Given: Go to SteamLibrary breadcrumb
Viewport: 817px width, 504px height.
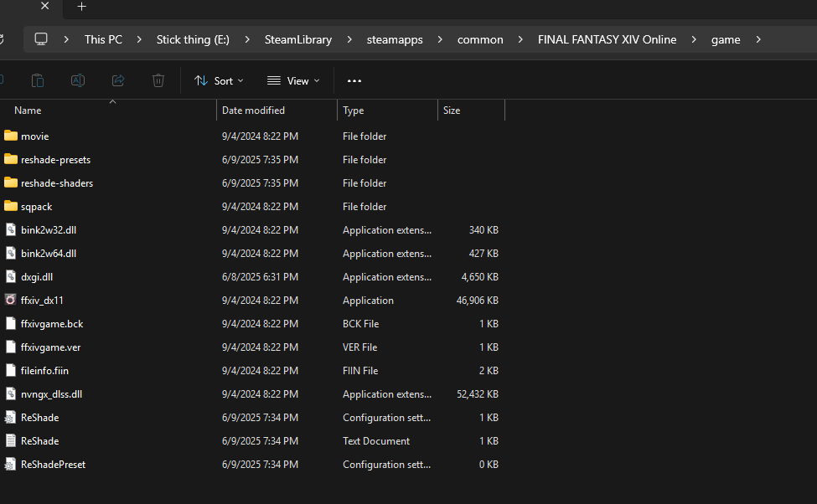Looking at the screenshot, I should tap(298, 39).
